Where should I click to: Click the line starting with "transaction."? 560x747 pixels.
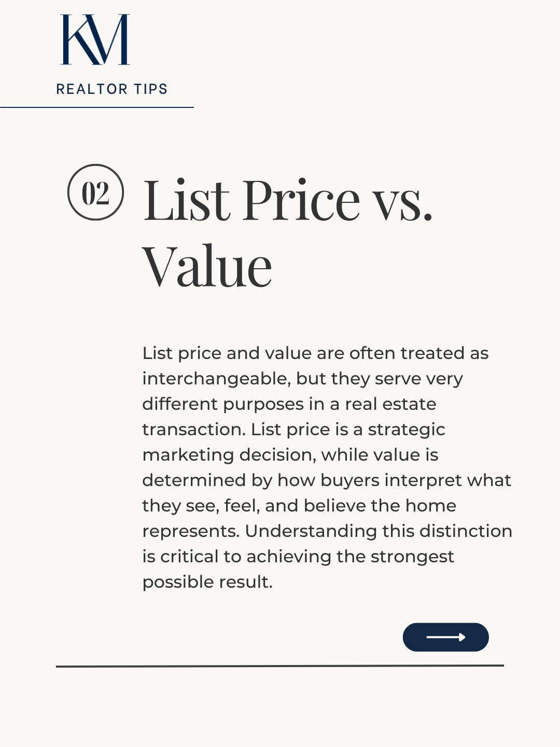coord(293,430)
